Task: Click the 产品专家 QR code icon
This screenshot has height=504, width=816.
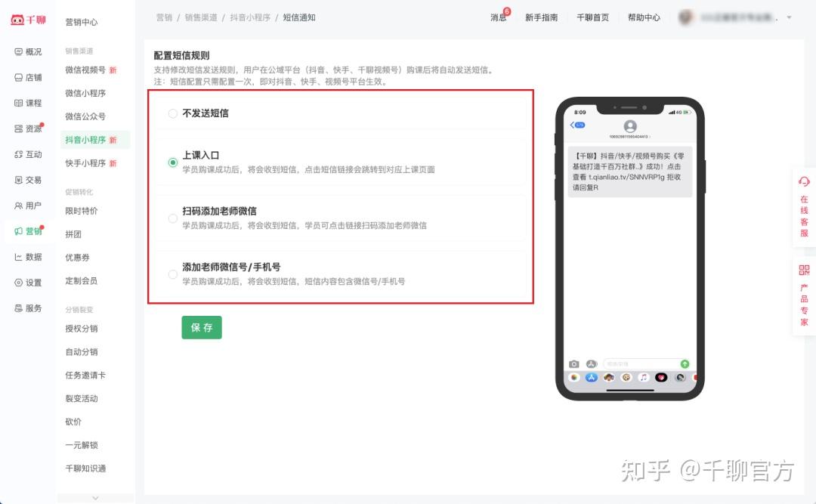Action: coord(804,270)
